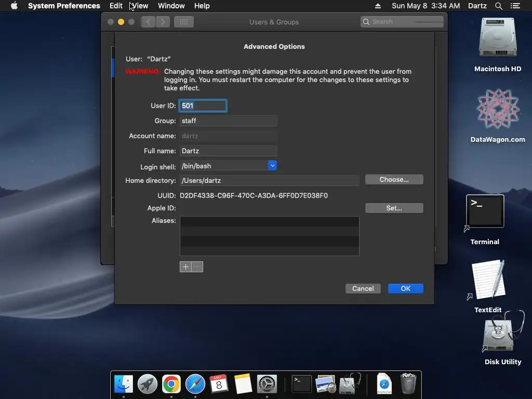This screenshot has width=532, height=399.
Task: Go back in System Preferences
Action: click(148, 22)
